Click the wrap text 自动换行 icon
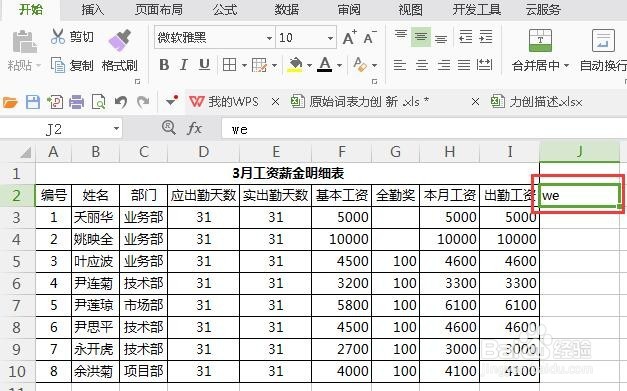This screenshot has width=627, height=391. (603, 41)
